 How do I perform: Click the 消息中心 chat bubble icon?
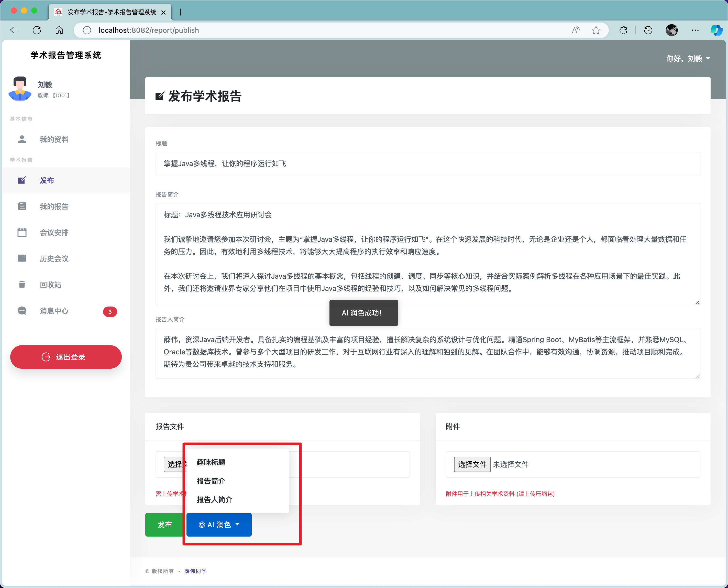coord(22,311)
